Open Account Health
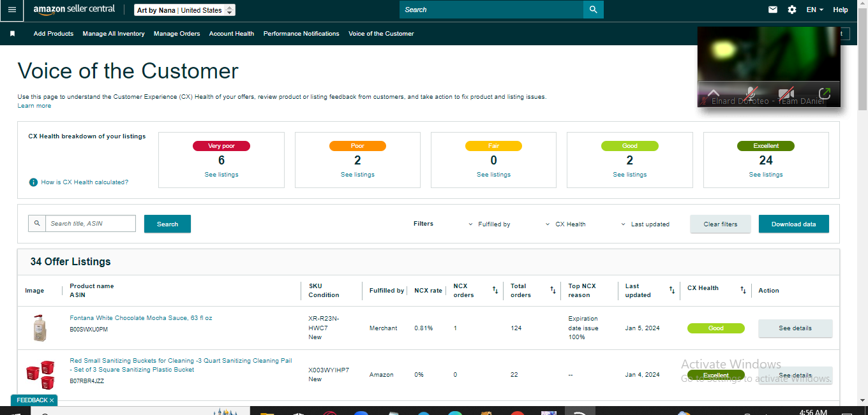 tap(232, 34)
